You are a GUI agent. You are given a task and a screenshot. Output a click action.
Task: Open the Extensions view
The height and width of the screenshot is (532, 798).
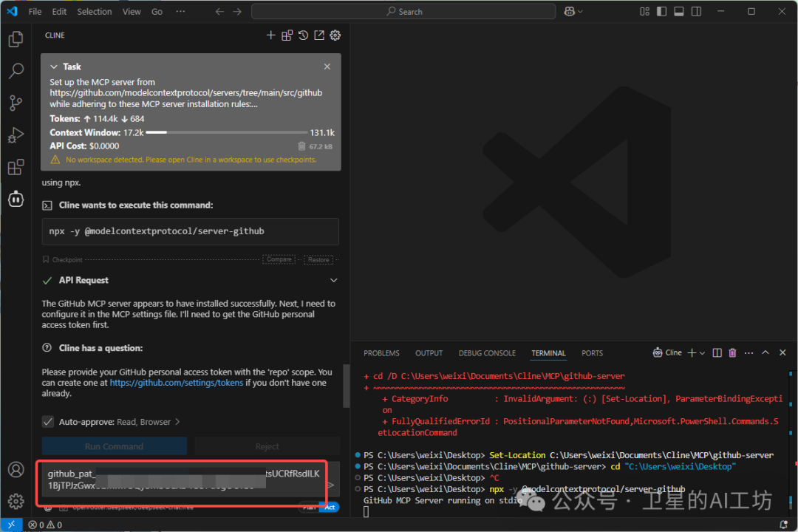tap(16, 168)
